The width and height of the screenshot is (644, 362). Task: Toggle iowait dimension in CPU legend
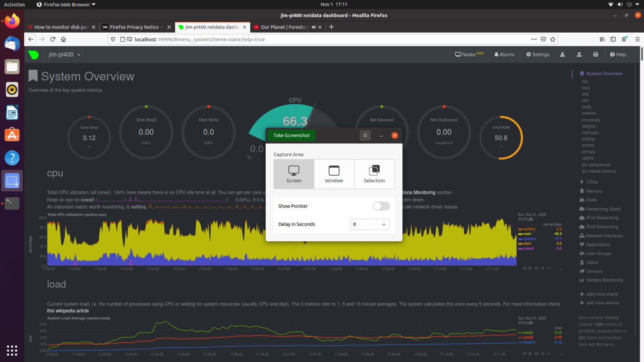[x=529, y=248]
